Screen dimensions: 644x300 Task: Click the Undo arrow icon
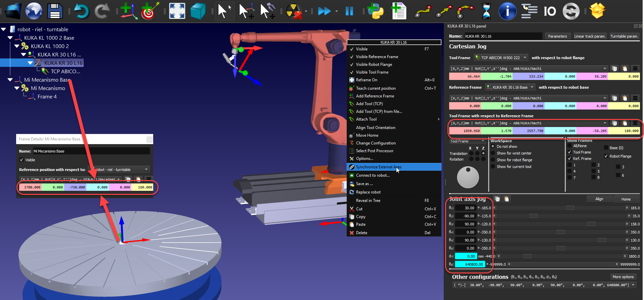coord(81,11)
